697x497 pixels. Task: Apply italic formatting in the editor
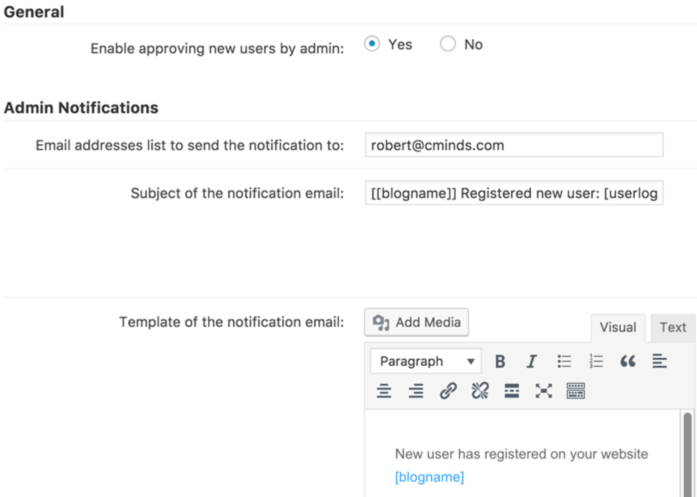coord(532,362)
